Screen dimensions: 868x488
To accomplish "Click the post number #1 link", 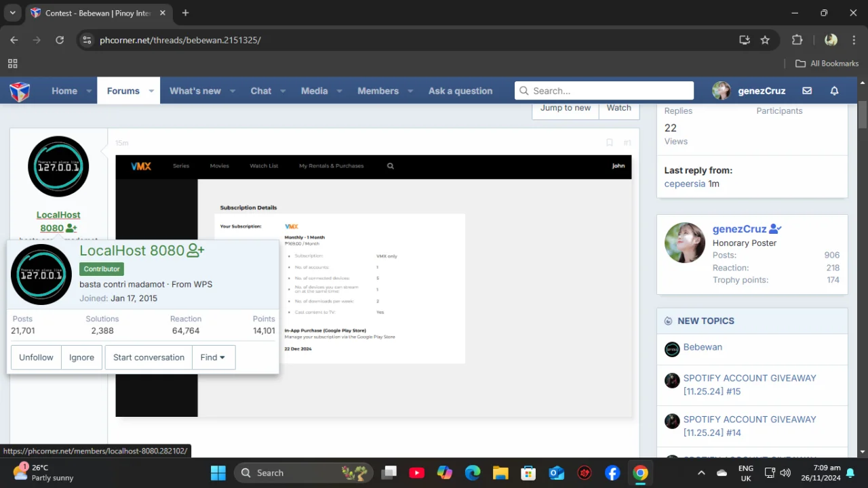I will (x=627, y=143).
